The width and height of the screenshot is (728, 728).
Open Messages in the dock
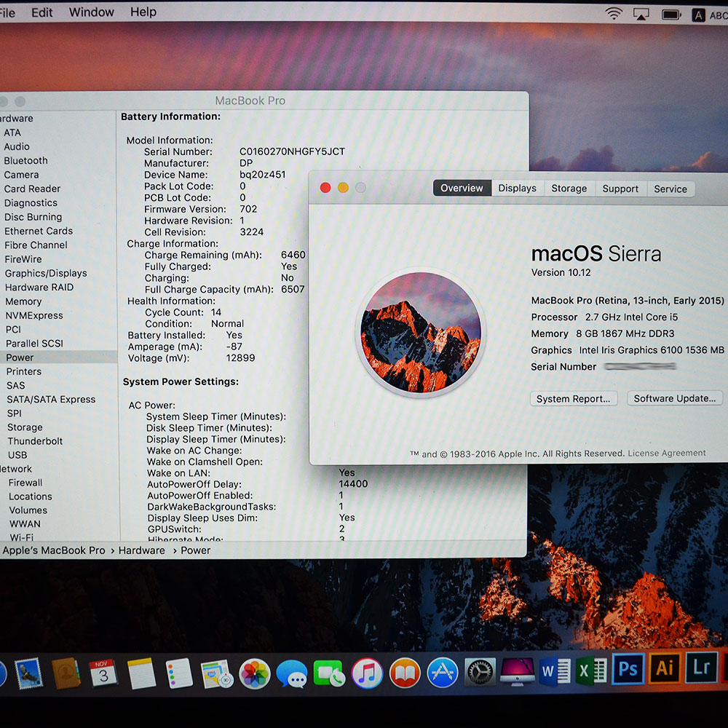pyautogui.click(x=292, y=673)
